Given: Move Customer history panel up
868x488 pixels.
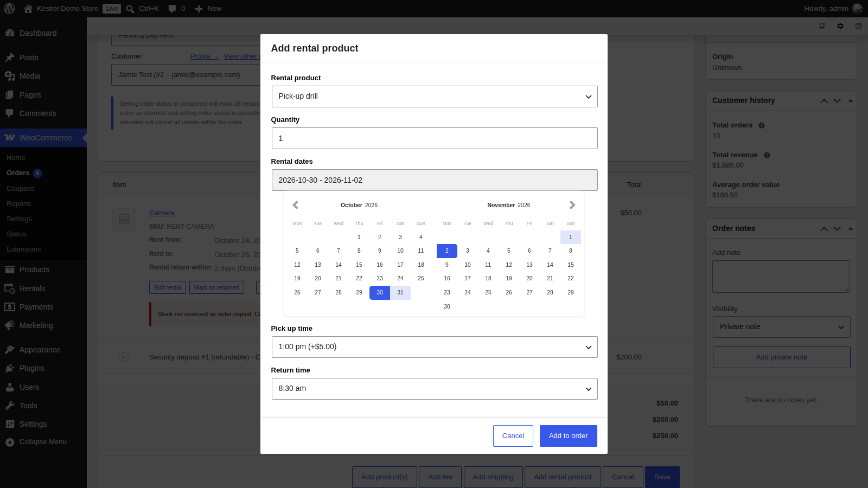Looking at the screenshot, I should (824, 101).
